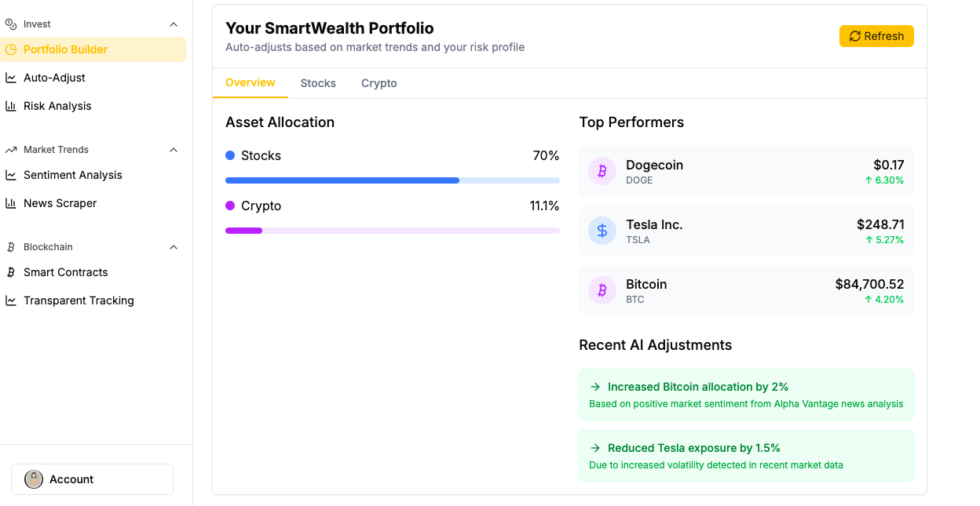Collapse the Invest sidebar section

pyautogui.click(x=174, y=24)
